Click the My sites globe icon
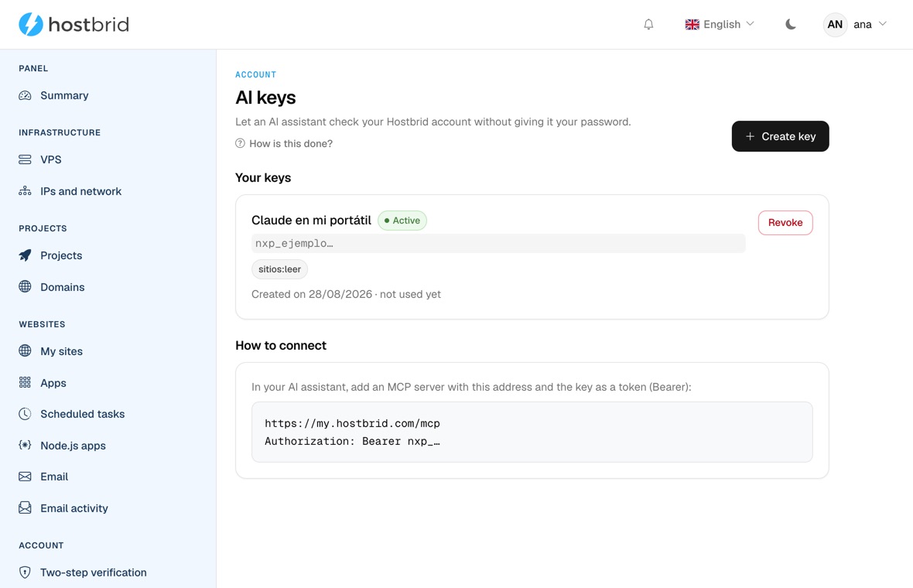Image resolution: width=913 pixels, height=588 pixels. (25, 351)
